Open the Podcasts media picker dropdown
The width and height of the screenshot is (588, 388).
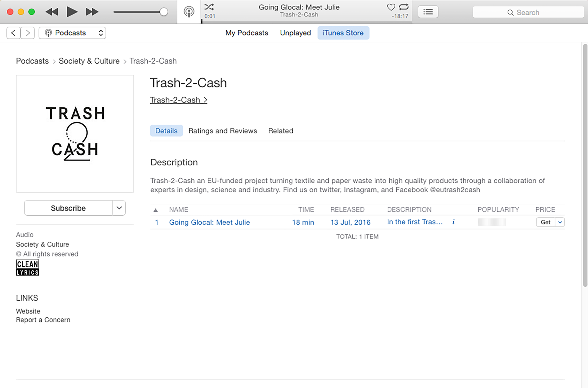tap(72, 33)
